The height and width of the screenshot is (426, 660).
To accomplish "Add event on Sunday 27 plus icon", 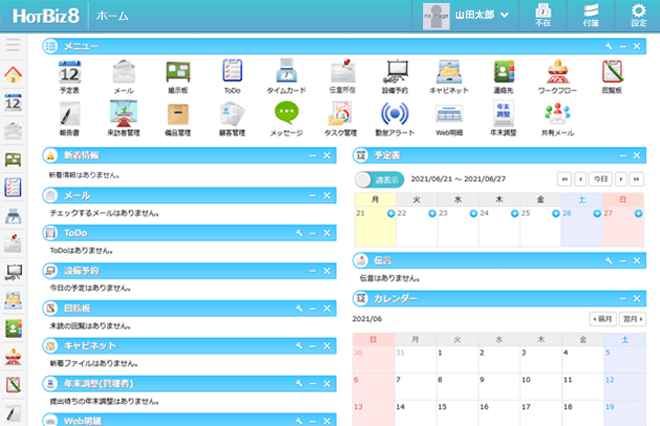I will 639,214.
